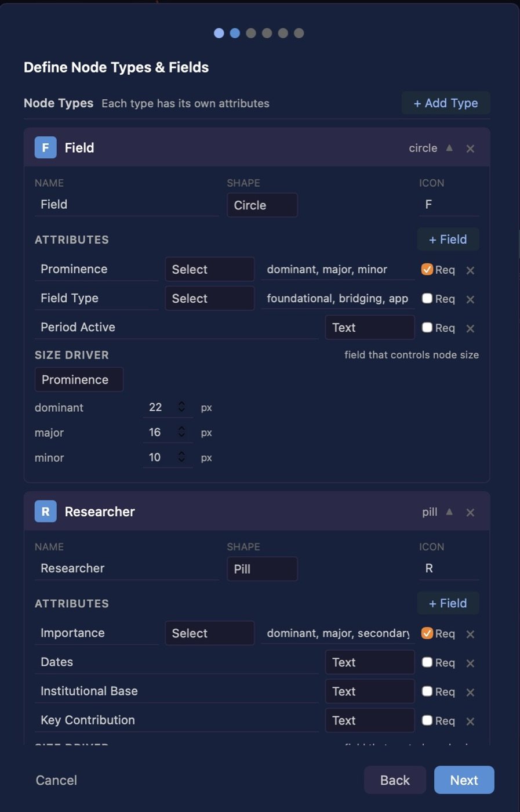Viewport: 520px width, 812px height.
Task: Delete the Period Active attribute
Action: click(x=470, y=328)
